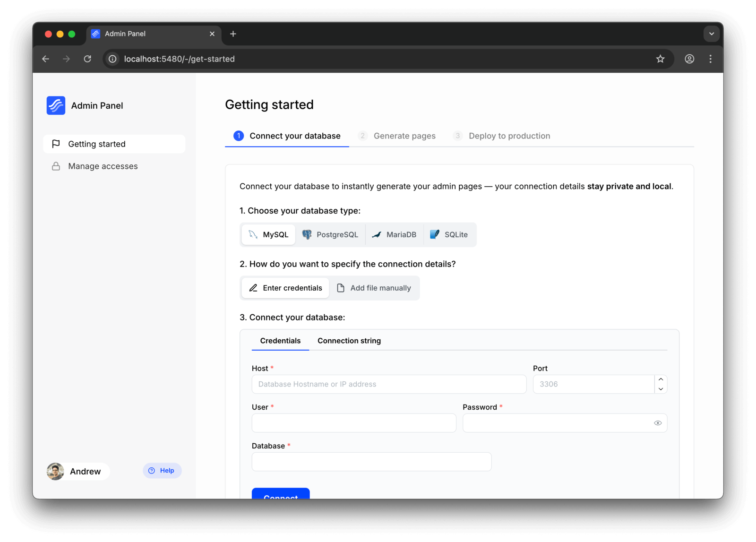Viewport: 756px width, 542px height.
Task: Open Manage accesses in sidebar
Action: click(114, 166)
